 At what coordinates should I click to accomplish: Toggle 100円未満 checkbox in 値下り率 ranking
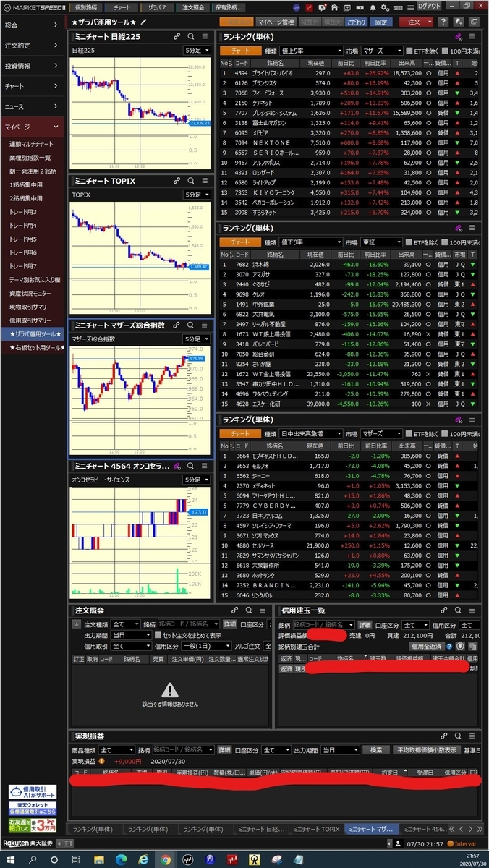[446, 242]
